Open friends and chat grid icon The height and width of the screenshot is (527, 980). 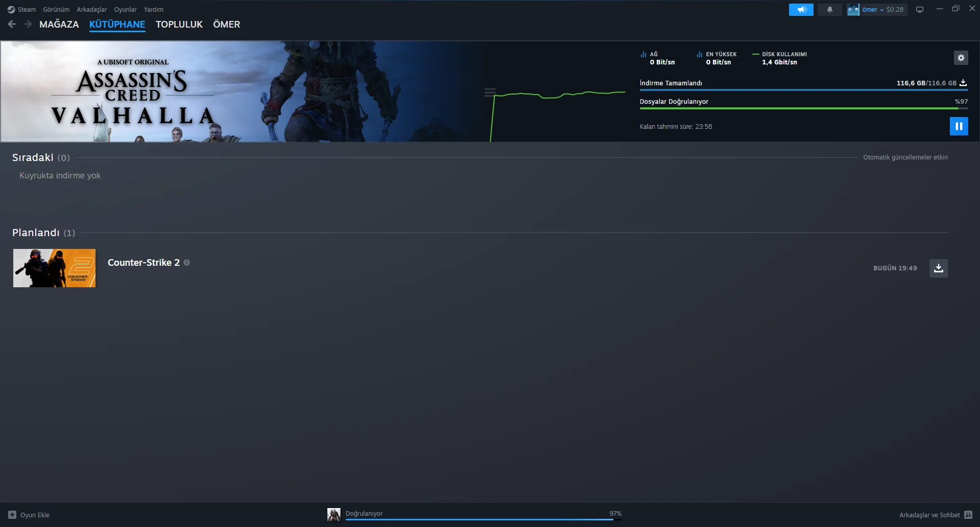click(x=968, y=515)
